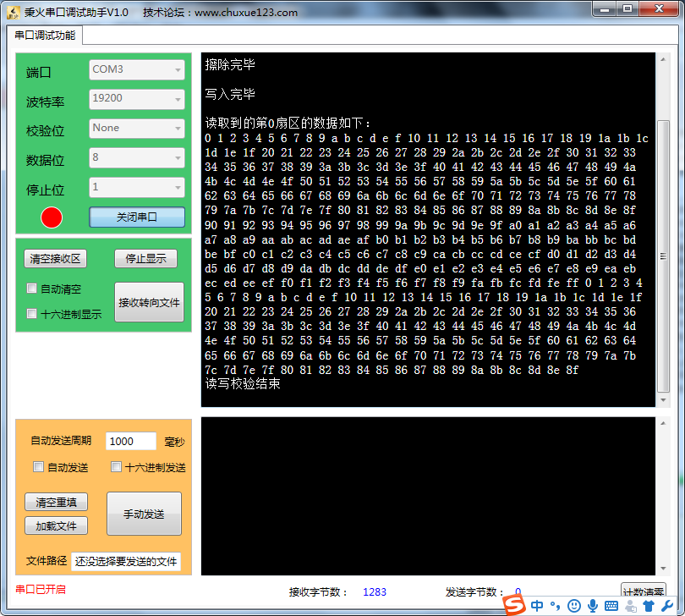
Task: Click the 停止显示 button
Action: [146, 259]
